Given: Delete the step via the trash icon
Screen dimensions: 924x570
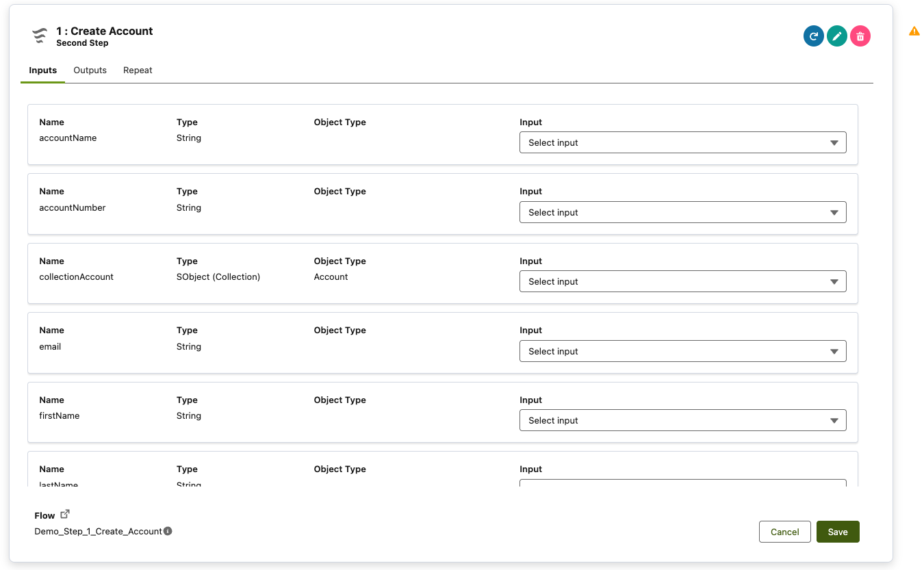Looking at the screenshot, I should click(860, 36).
